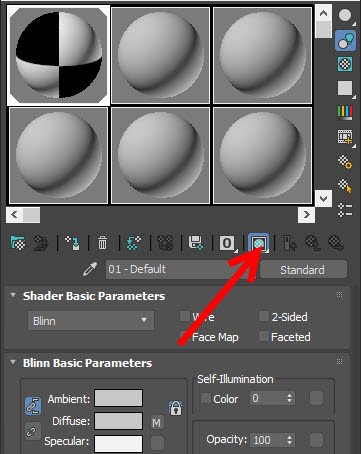Click the Make Material Copy icon

coord(134,243)
